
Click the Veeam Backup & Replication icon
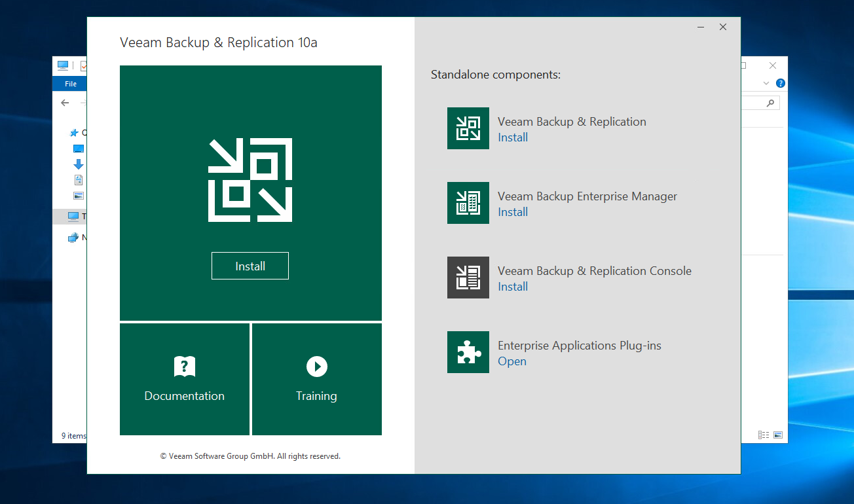(x=468, y=128)
